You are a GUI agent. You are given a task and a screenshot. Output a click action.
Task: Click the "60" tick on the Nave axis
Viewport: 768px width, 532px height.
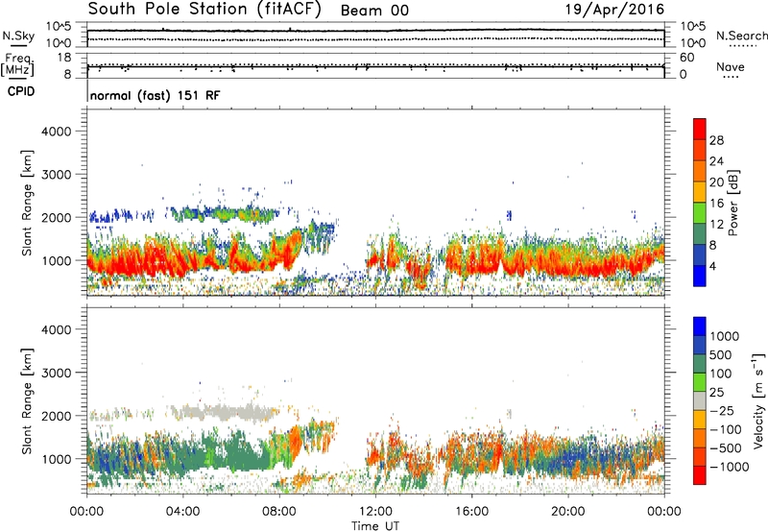point(687,58)
